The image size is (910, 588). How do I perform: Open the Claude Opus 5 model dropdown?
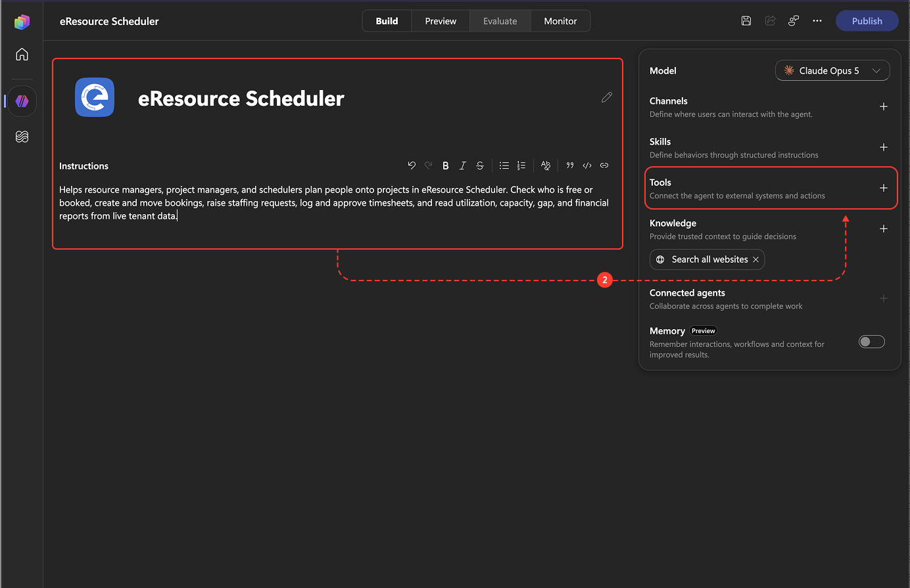tap(832, 70)
